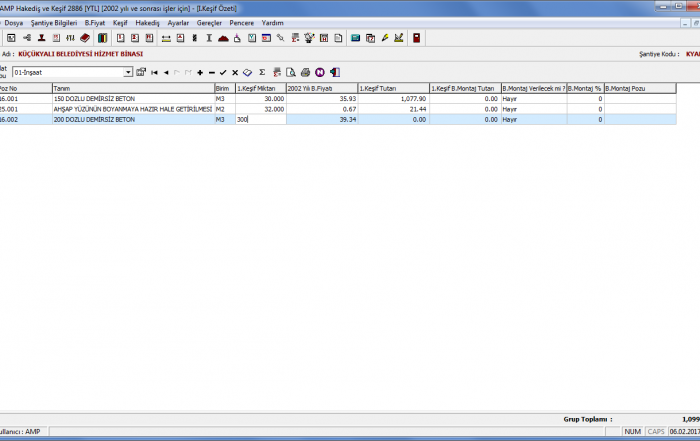This screenshot has height=441, width=700.
Task: Click the Sigma sum icon
Action: point(262,72)
